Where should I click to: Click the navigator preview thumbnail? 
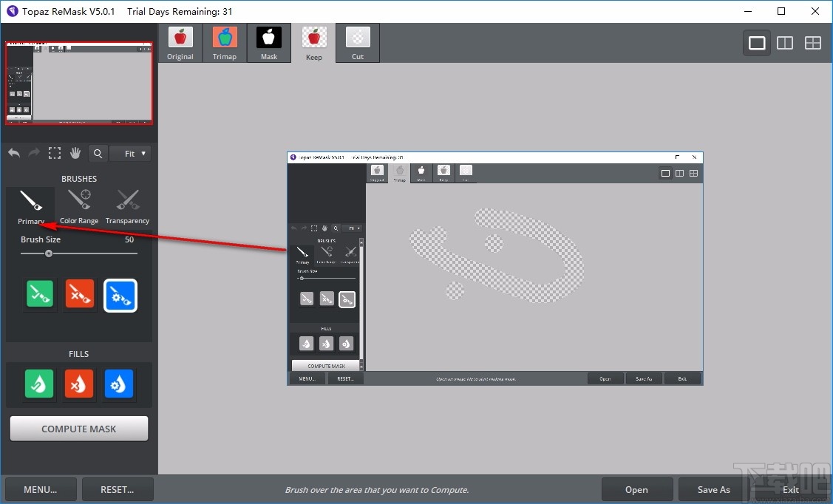tap(79, 84)
